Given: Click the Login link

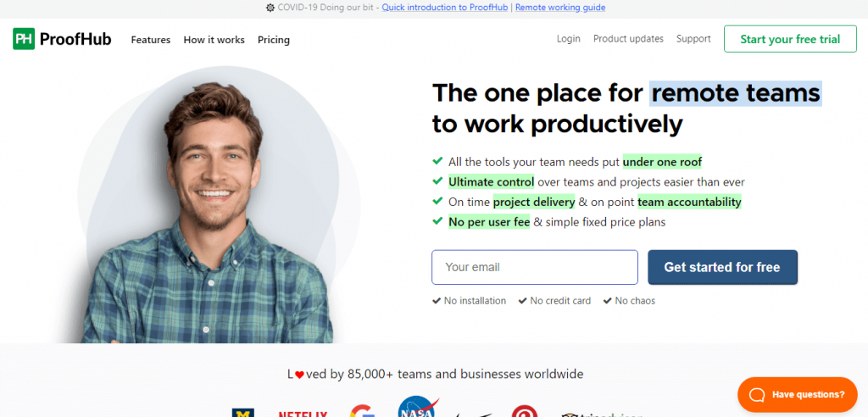Looking at the screenshot, I should [x=569, y=39].
